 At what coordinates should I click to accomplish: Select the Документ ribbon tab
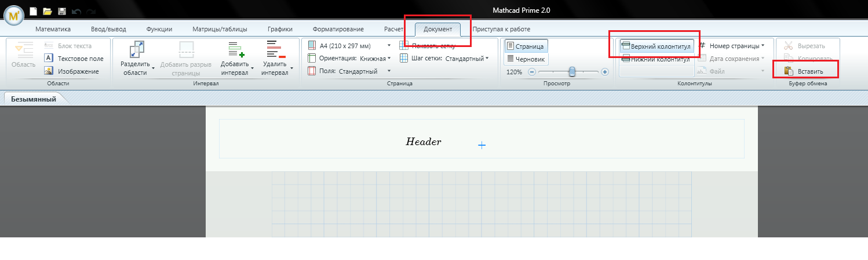point(438,29)
